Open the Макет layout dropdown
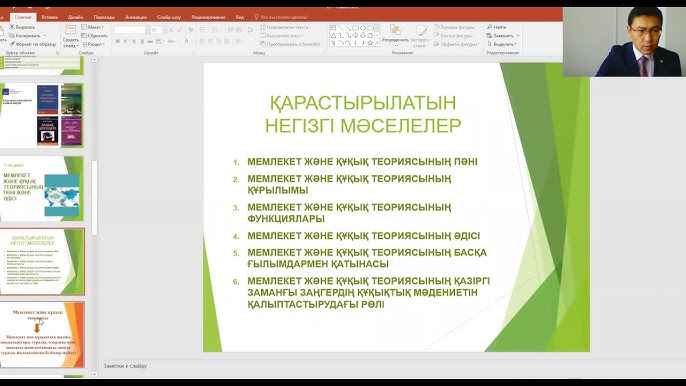 coord(93,27)
